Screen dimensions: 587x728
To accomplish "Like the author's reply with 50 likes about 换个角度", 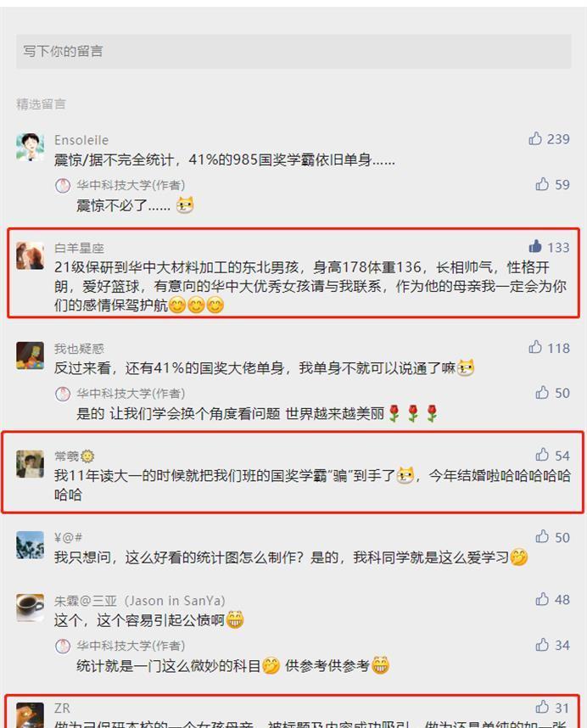I will [x=542, y=393].
